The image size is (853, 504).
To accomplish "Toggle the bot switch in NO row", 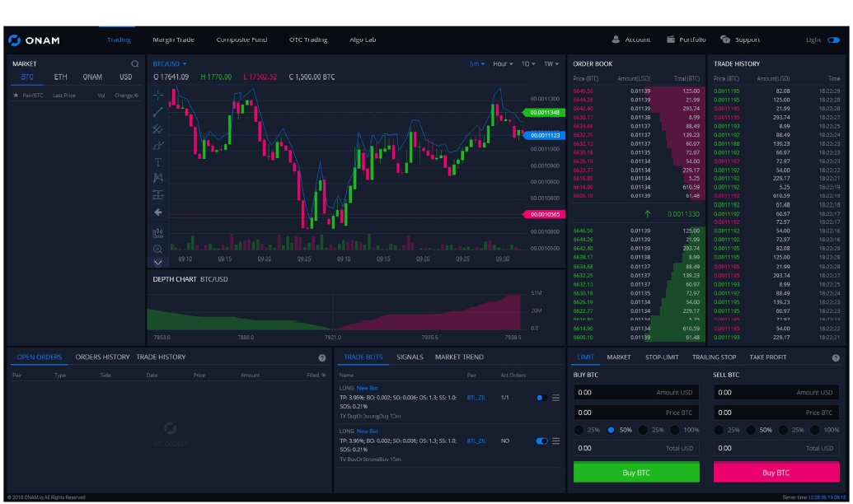I will point(541,441).
